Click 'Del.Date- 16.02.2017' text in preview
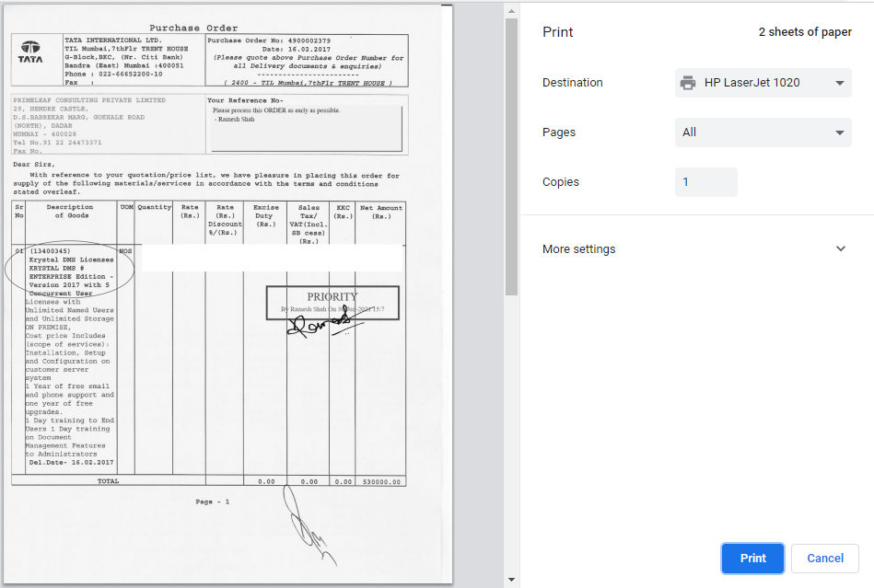This screenshot has width=874, height=588. pyautogui.click(x=71, y=463)
